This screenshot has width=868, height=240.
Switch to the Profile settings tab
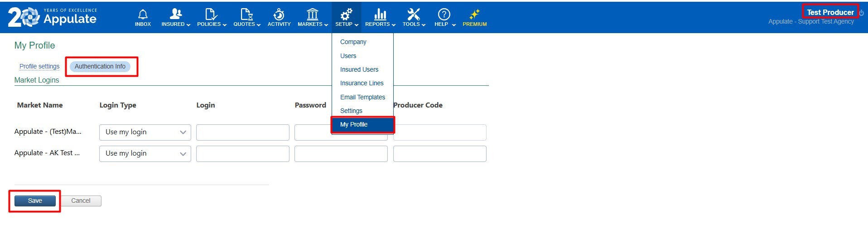click(x=39, y=66)
